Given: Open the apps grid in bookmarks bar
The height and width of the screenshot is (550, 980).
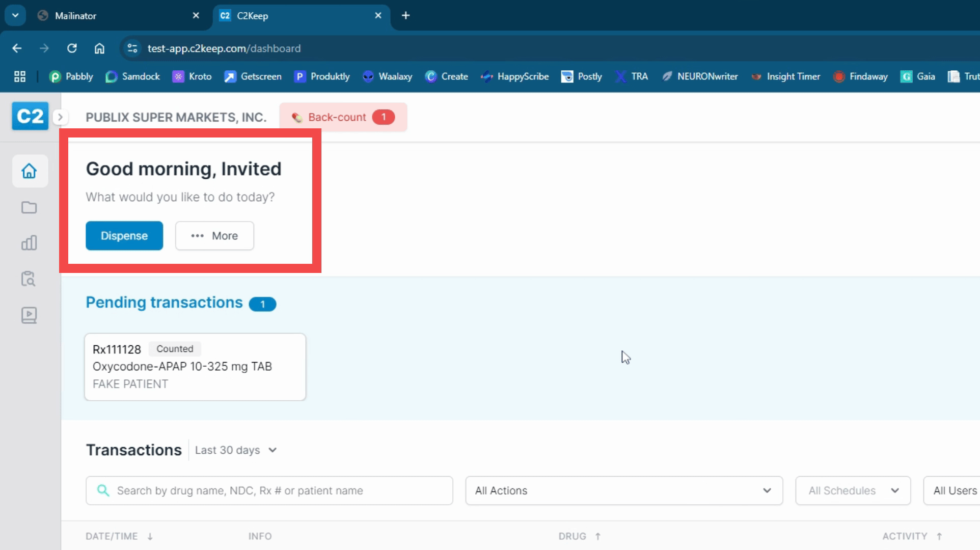Looking at the screenshot, I should click(x=20, y=76).
